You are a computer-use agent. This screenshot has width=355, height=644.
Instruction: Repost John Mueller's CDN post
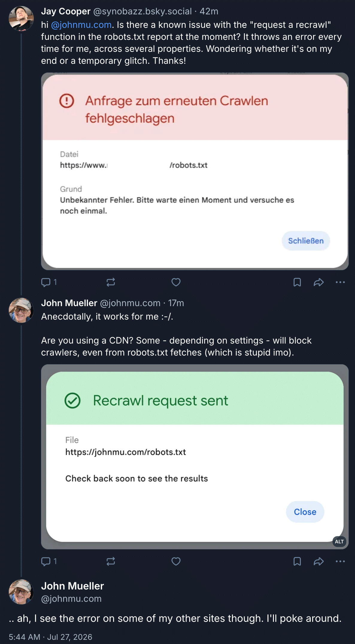click(x=111, y=561)
